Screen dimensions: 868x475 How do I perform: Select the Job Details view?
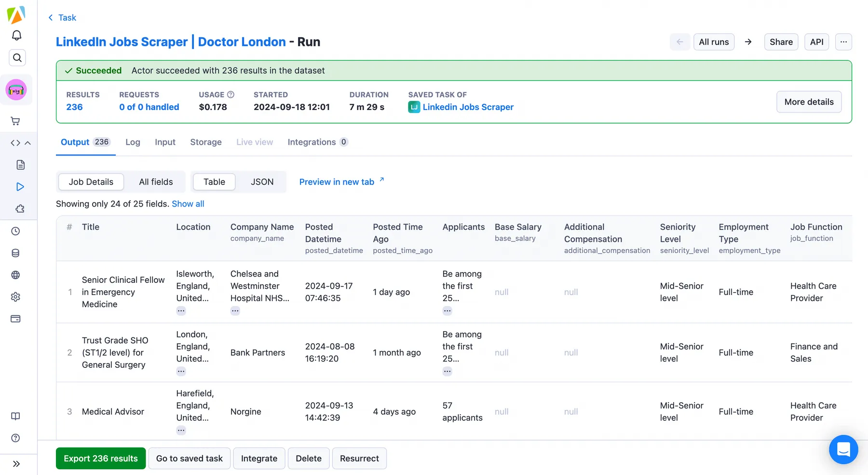point(91,182)
